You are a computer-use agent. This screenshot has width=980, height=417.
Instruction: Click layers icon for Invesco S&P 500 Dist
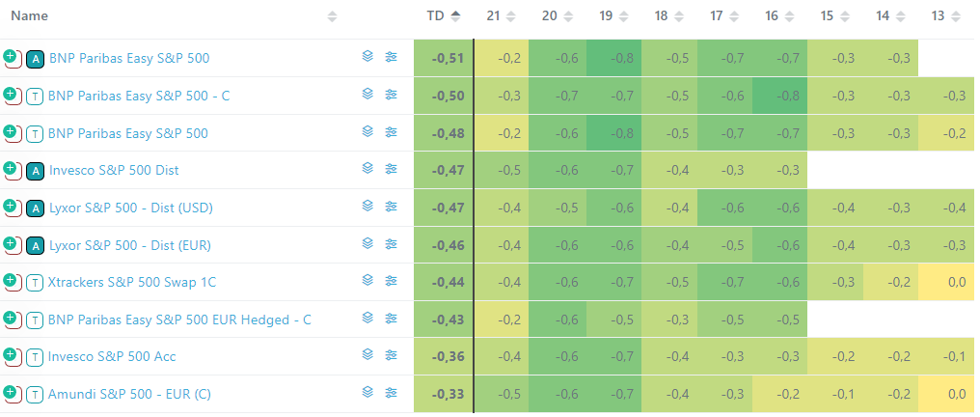367,169
